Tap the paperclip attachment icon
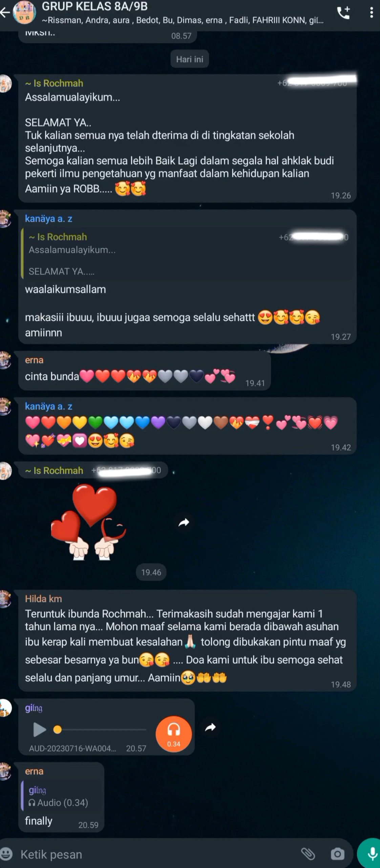 tap(308, 854)
